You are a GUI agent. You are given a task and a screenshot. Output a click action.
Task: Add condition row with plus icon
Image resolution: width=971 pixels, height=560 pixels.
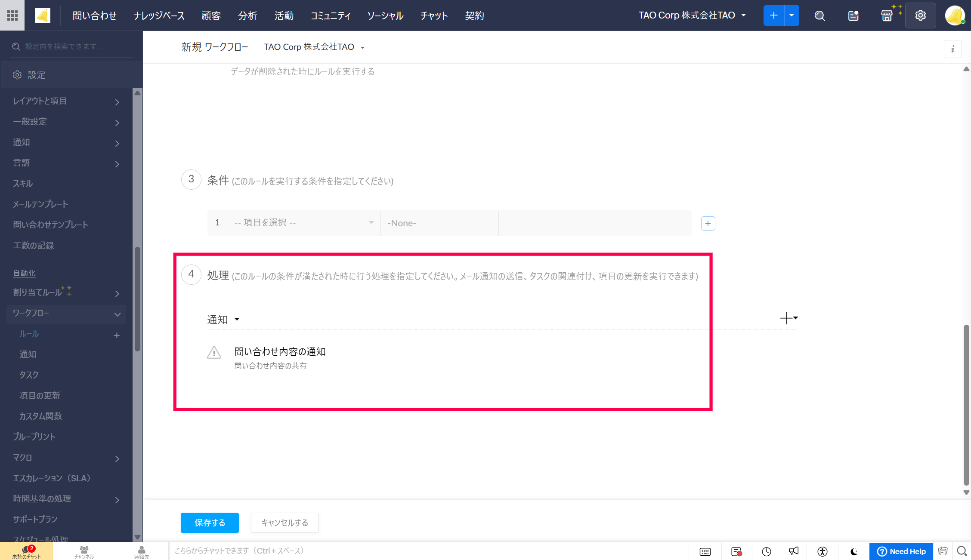708,223
